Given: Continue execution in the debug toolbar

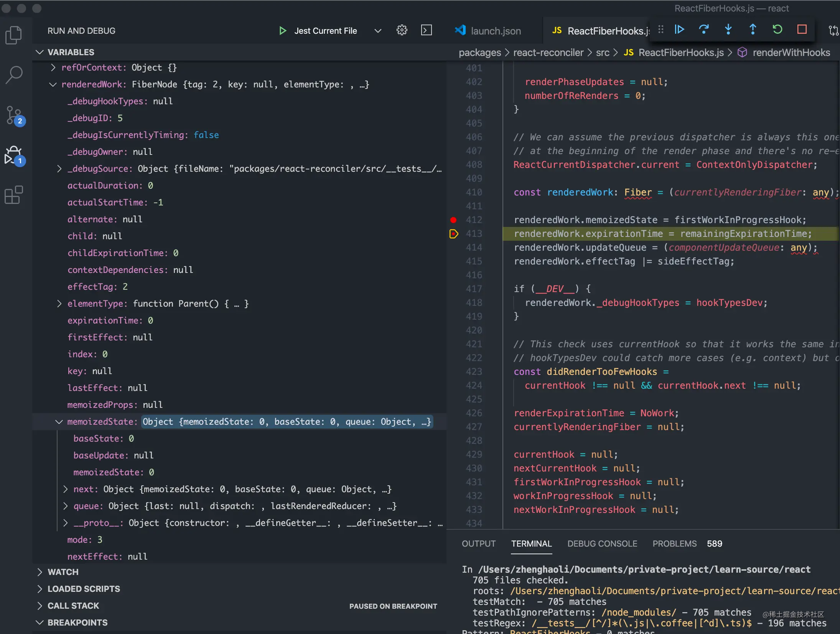Looking at the screenshot, I should point(679,30).
